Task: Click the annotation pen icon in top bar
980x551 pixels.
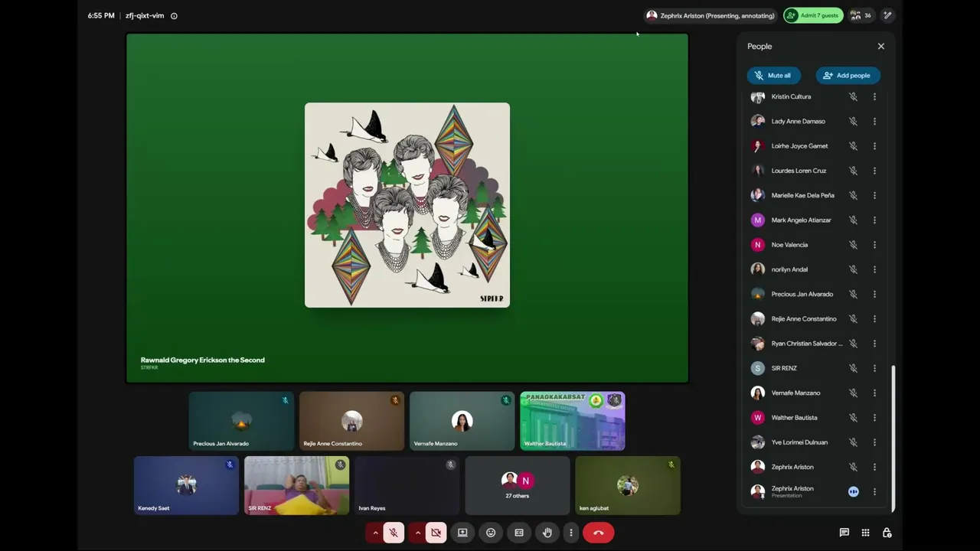Action: pyautogui.click(x=887, y=15)
